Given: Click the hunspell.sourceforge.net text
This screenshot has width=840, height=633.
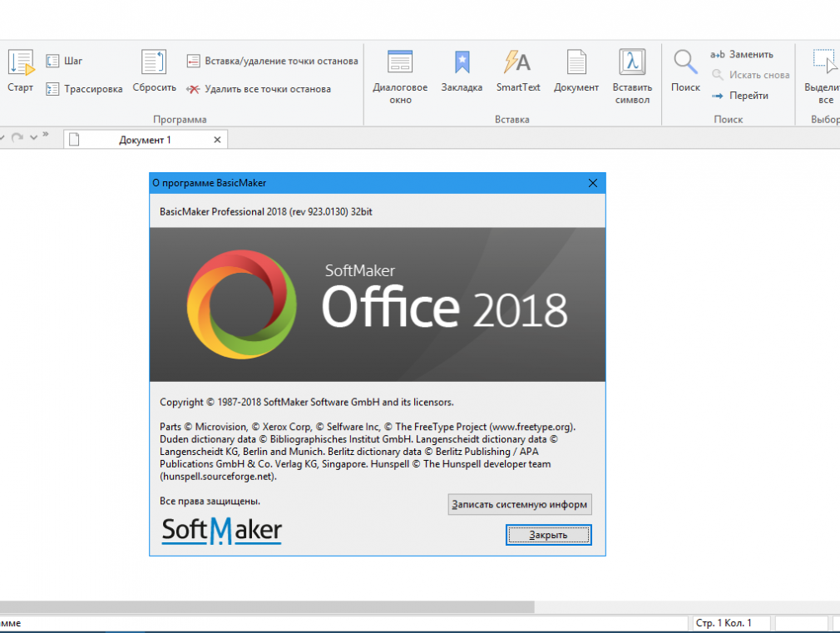Looking at the screenshot, I should tap(218, 477).
